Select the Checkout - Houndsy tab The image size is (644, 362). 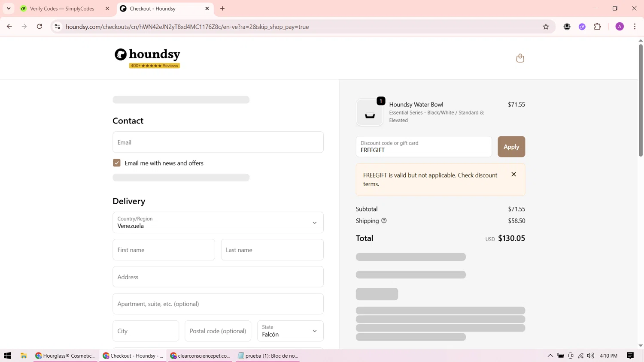165,9
